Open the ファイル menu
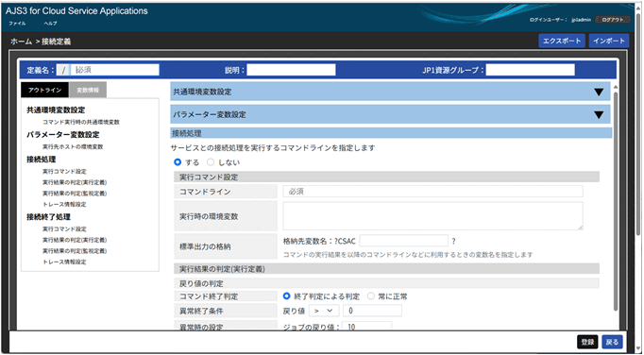 pos(17,24)
